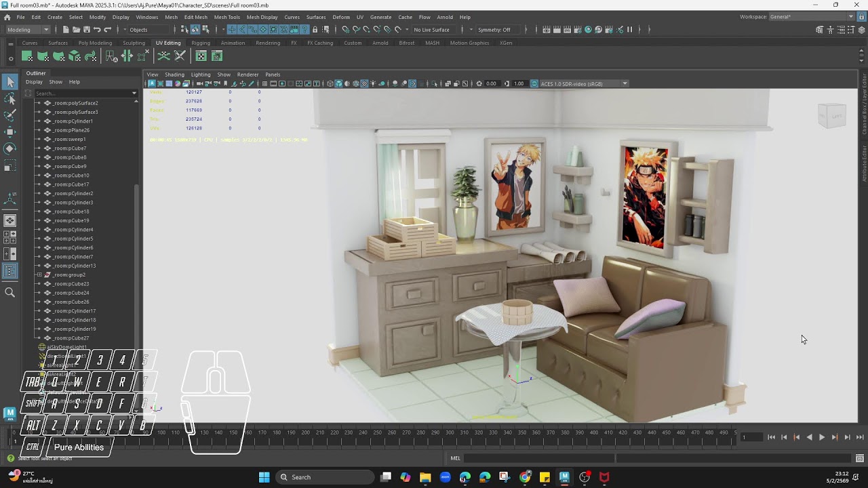Click the viewport gamma value field
The width and height of the screenshot is (868, 488).
point(519,84)
